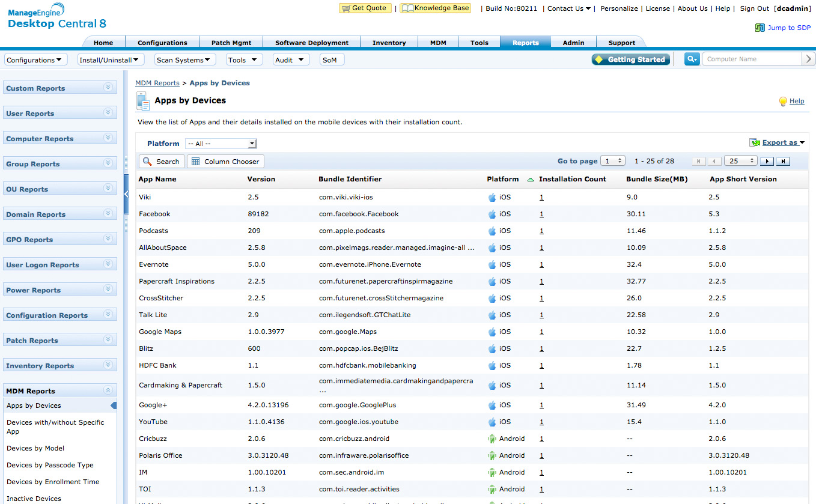Open the MDM Reports breadcrumb link
Viewport: 816px width, 504px height.
(x=157, y=83)
